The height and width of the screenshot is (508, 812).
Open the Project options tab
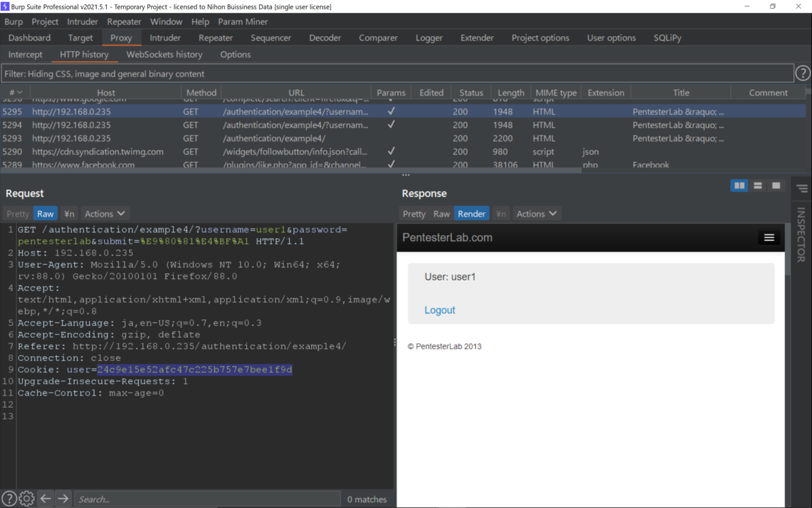(541, 38)
